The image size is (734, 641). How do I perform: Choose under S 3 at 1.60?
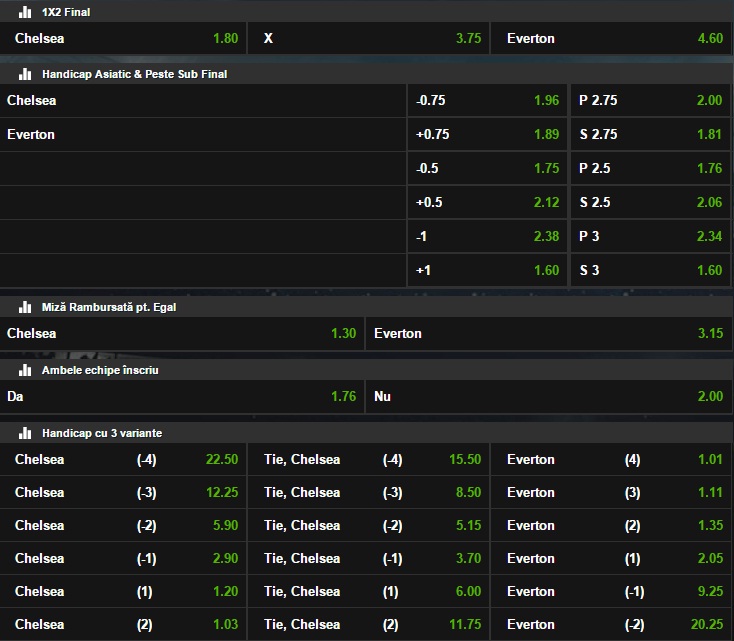coord(650,270)
